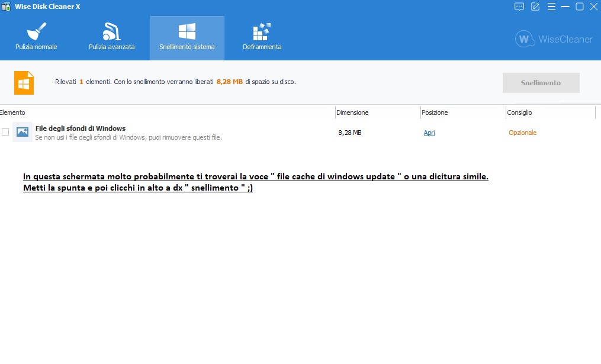This screenshot has height=364, width=601.
Task: Select the File degli sfondi di Windows title
Action: click(x=81, y=128)
